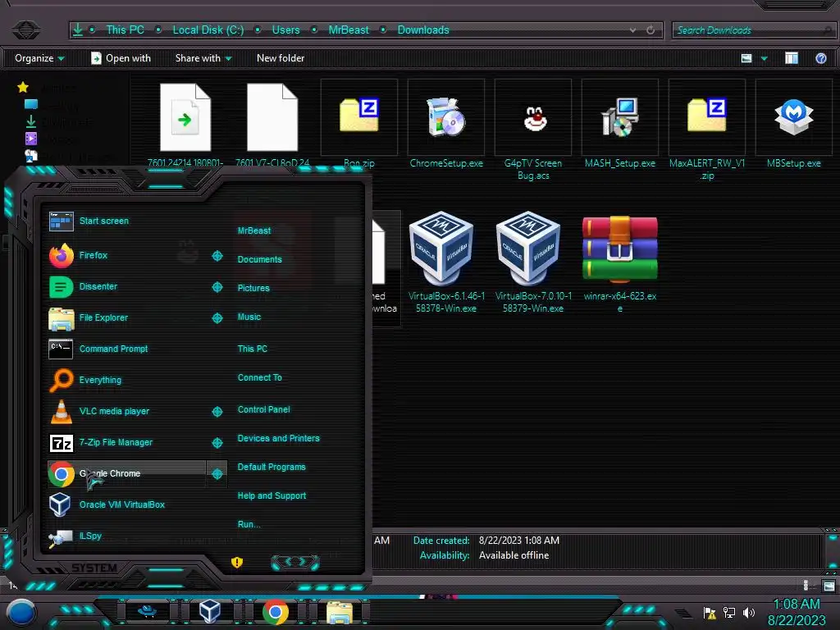
Task: Click Open with toolbar button
Action: click(x=121, y=58)
